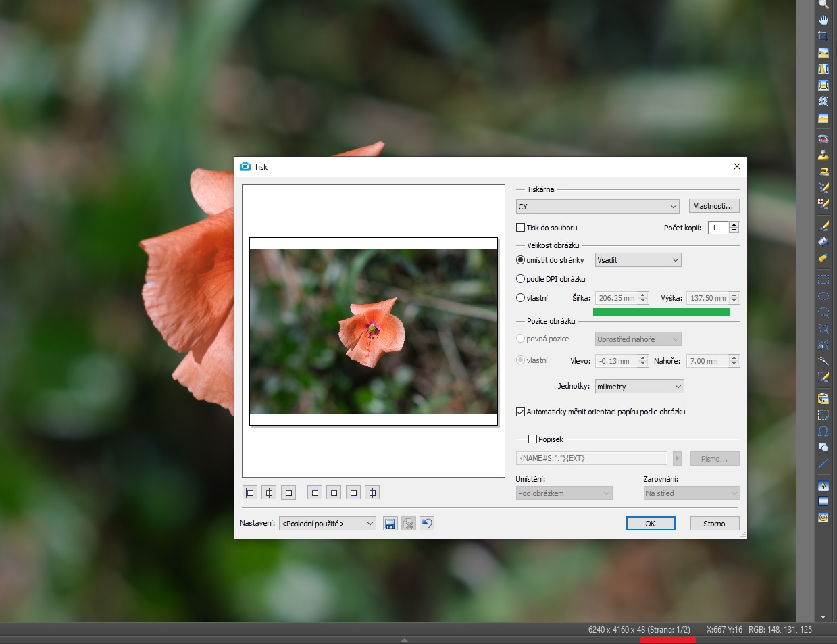Select the Omega symbol insert tool
Viewport: 837px width, 644px height.
tap(823, 431)
